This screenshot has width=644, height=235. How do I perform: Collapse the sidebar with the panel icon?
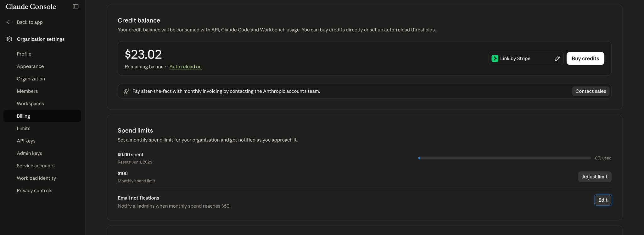click(x=76, y=6)
